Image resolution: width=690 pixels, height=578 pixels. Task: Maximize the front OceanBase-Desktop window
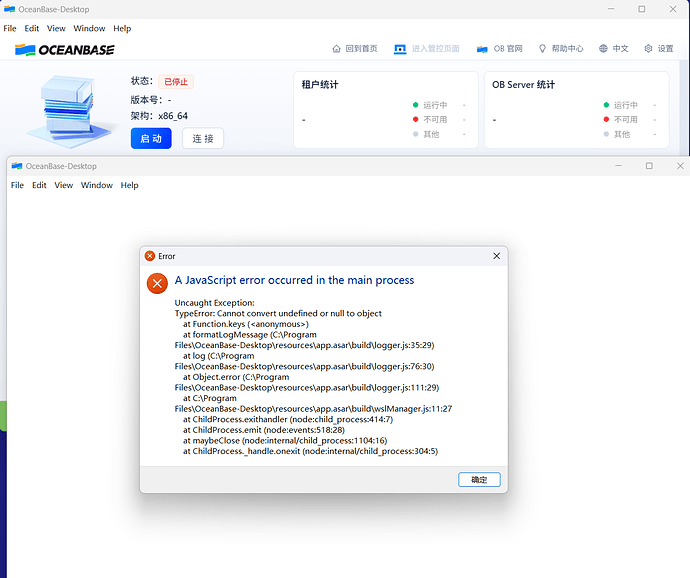pyautogui.click(x=649, y=166)
